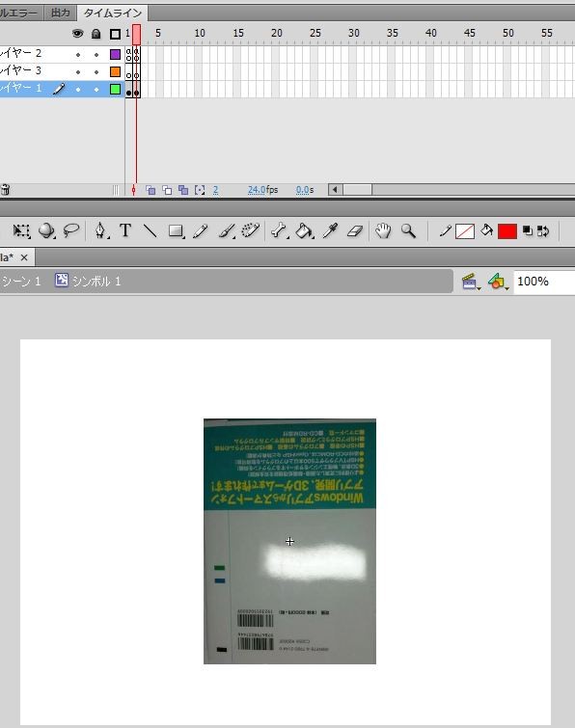Toggle onion skin mode

[151, 190]
